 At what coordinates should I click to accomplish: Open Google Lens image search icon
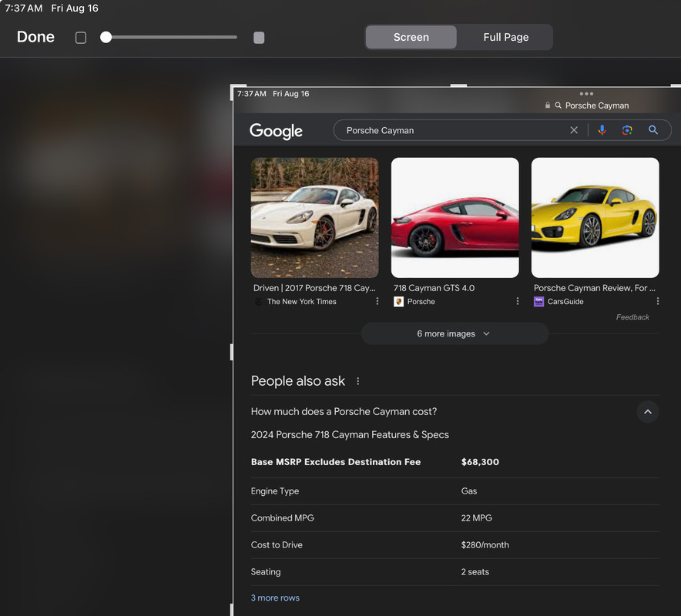[x=627, y=130]
